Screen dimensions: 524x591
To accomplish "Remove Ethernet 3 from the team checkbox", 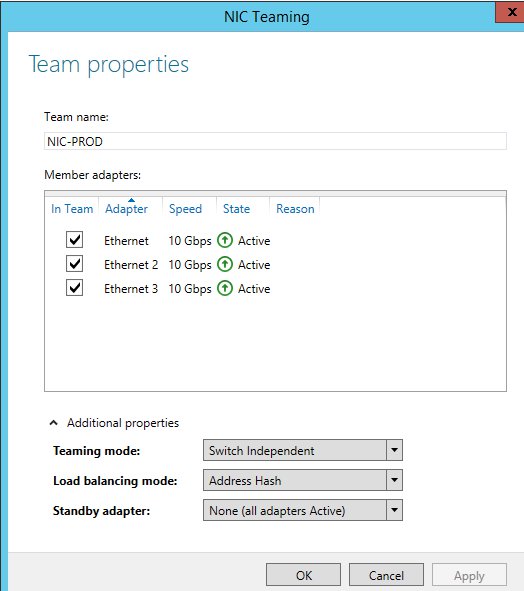I will [x=75, y=288].
